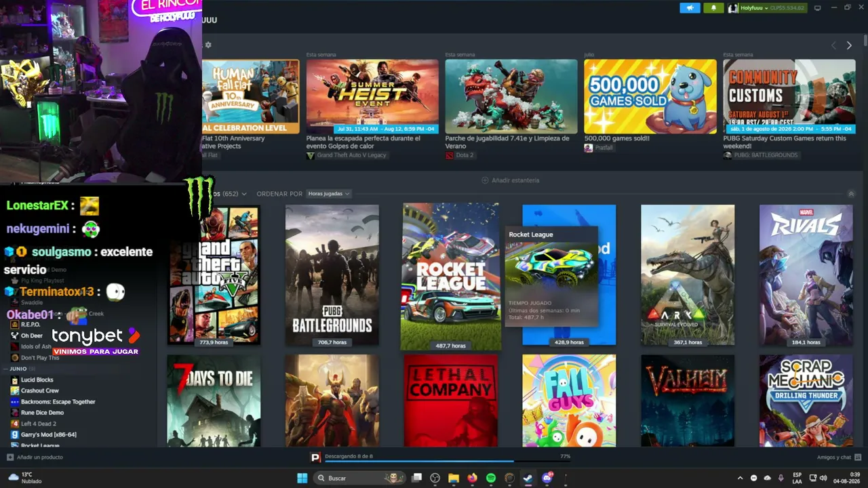Open File Explorer from the taskbar
868x488 pixels.
tap(454, 478)
